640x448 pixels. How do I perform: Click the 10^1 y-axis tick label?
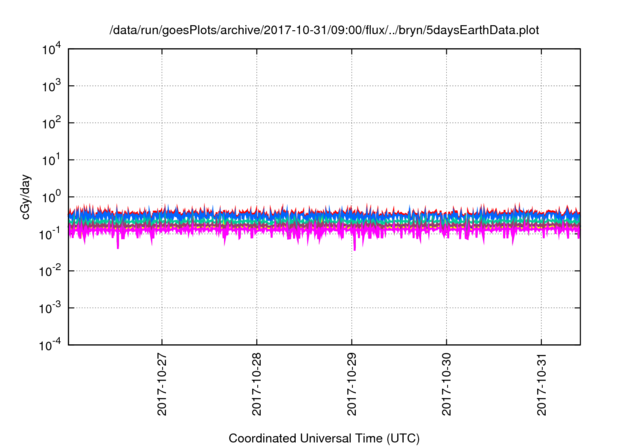click(51, 160)
